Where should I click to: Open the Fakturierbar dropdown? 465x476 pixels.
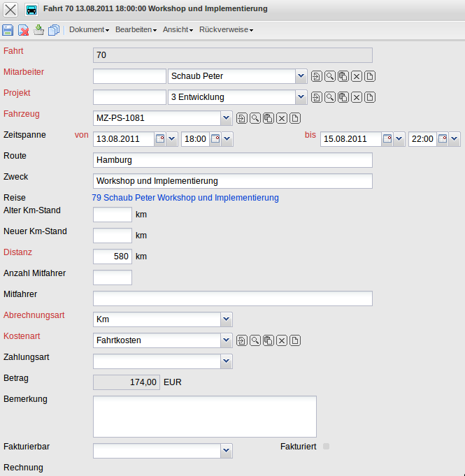point(226,451)
